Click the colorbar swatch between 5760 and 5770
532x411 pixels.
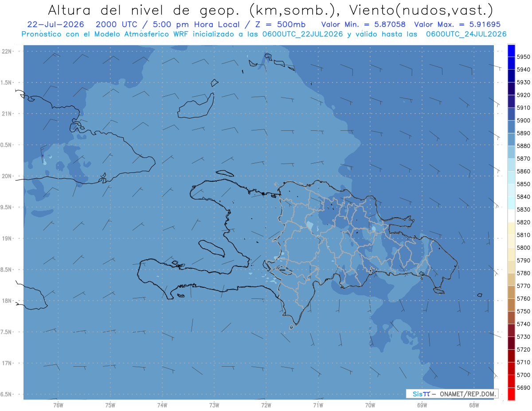coord(511,292)
